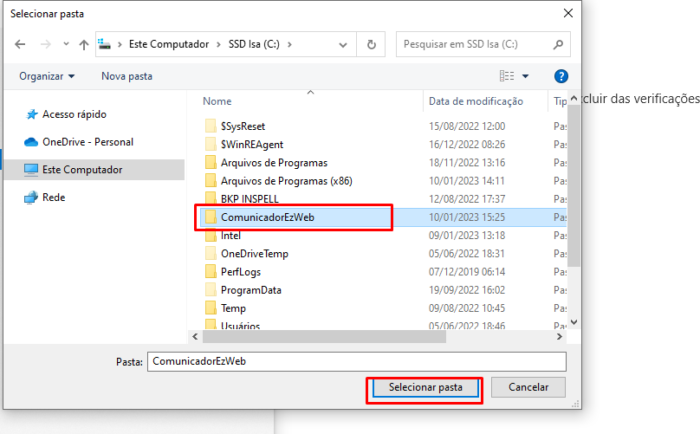Select the Arquivos de Programas (x86) folder

(285, 180)
